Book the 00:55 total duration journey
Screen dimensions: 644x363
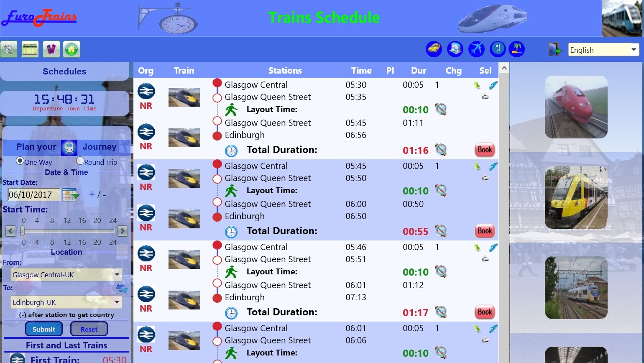[x=485, y=231]
